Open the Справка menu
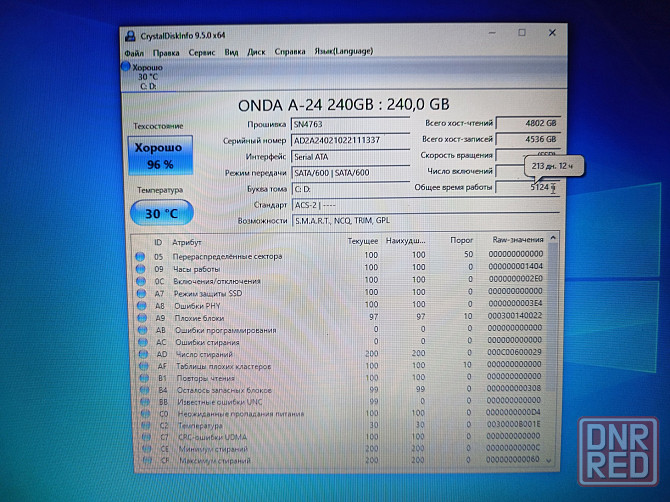Viewport: 670px width, 502px height. pos(290,51)
